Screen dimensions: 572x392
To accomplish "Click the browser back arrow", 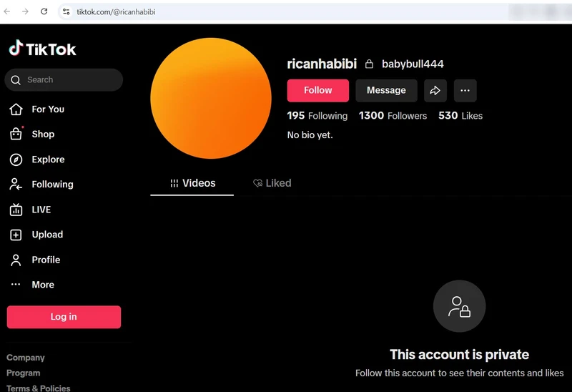I will [x=7, y=11].
